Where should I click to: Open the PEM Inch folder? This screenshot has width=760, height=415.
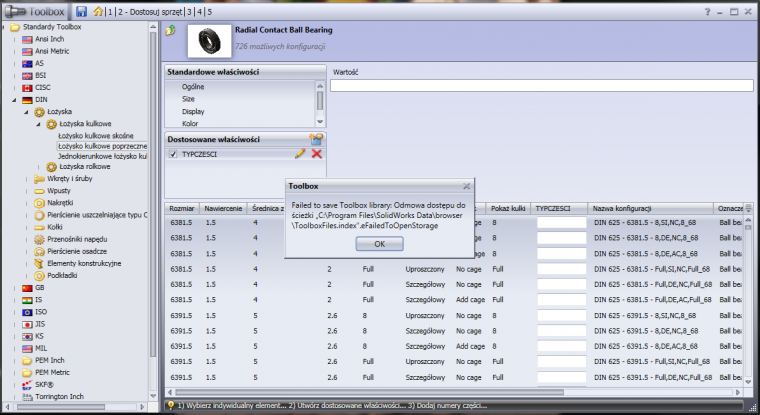[49, 360]
